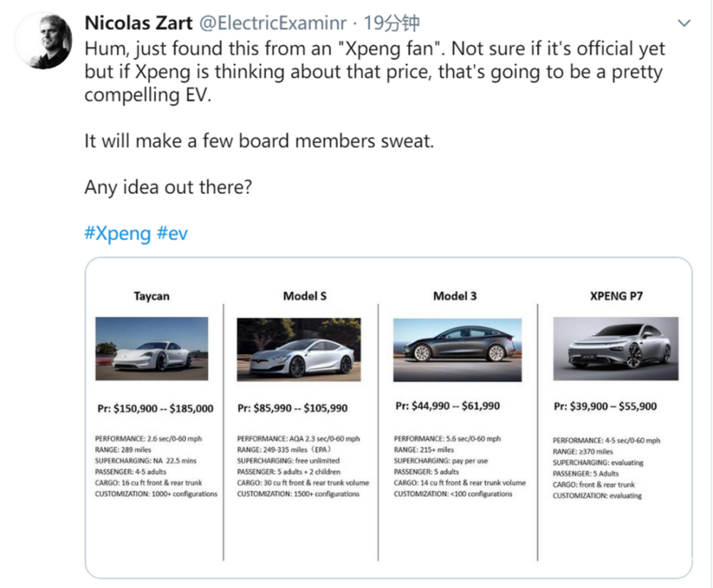Click the Taycan price $150,900 -- $185,000
Image resolution: width=713 pixels, height=588 pixels.
coord(155,408)
